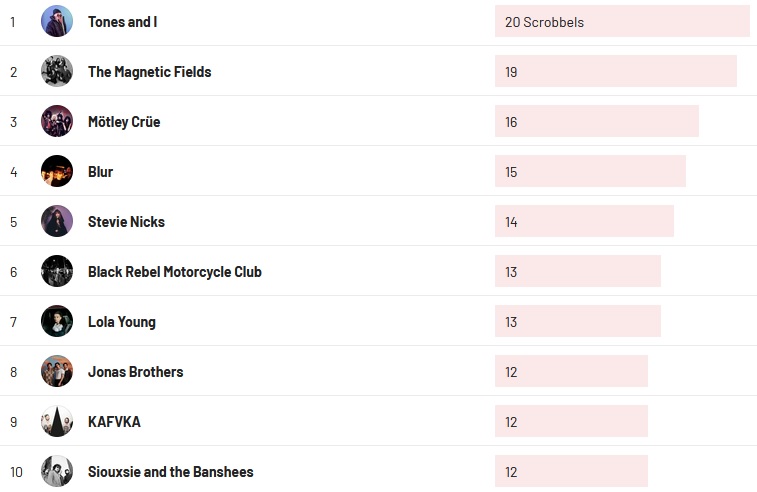Click the 20 Scrobbels bar

click(x=621, y=21)
